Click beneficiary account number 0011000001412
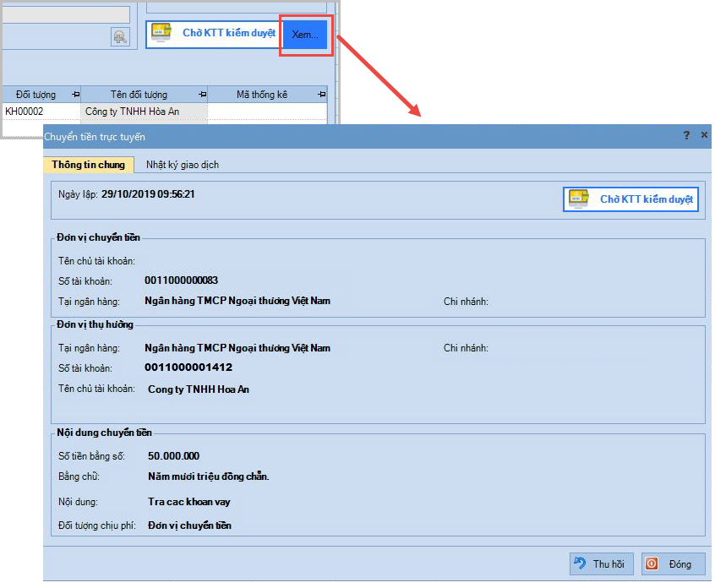 pos(188,367)
